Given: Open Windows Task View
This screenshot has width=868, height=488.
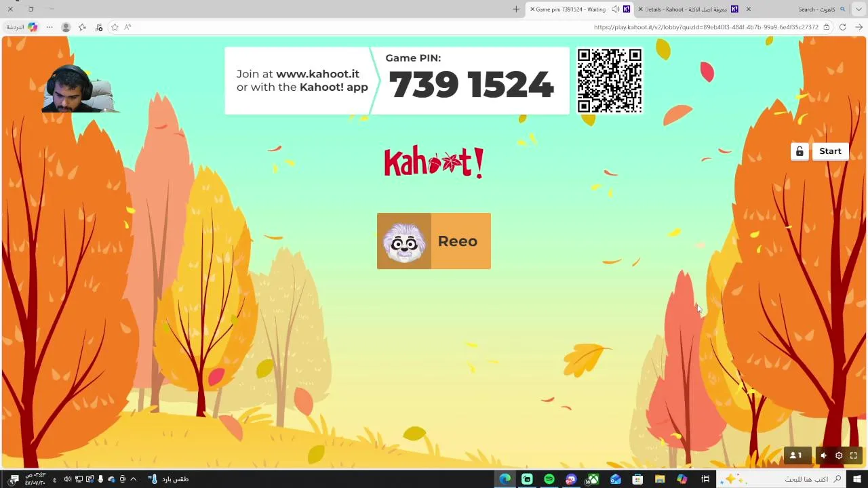Looking at the screenshot, I should [705, 479].
